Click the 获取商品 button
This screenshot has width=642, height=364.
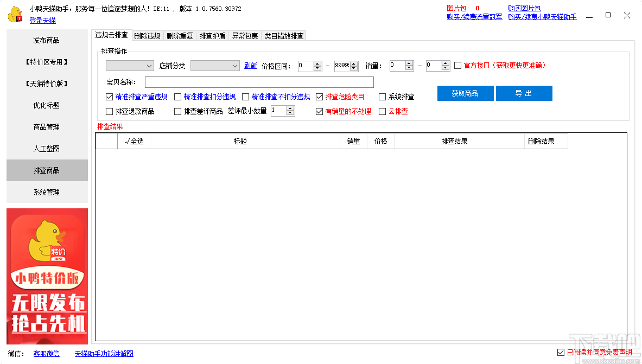click(465, 93)
